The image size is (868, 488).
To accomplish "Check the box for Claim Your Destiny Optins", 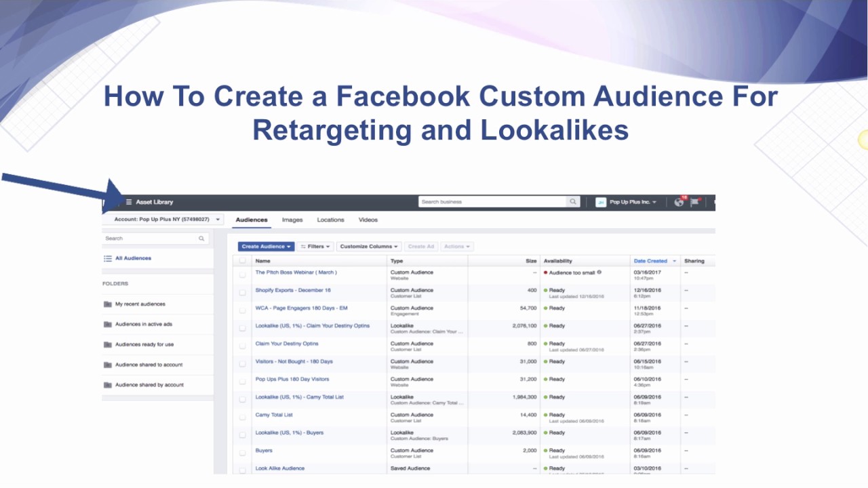I will [242, 346].
